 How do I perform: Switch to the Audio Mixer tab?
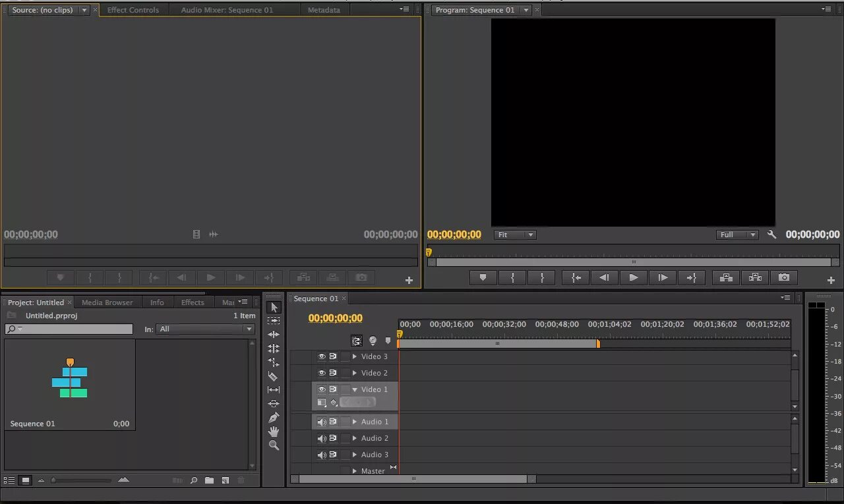tap(227, 10)
